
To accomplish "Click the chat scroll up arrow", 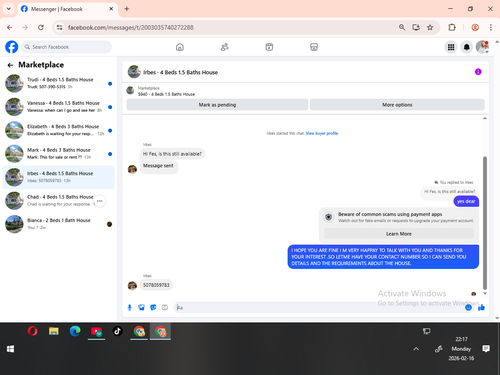I will click(x=485, y=118).
